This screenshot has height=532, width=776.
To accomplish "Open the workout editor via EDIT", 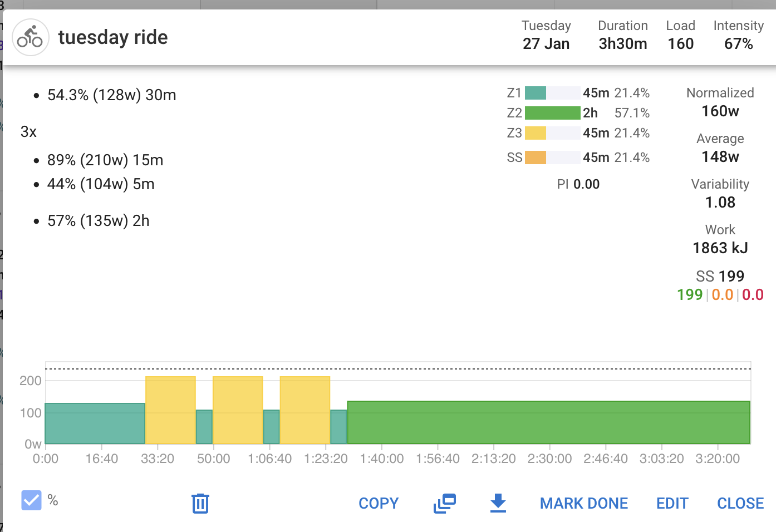I will pos(672,503).
